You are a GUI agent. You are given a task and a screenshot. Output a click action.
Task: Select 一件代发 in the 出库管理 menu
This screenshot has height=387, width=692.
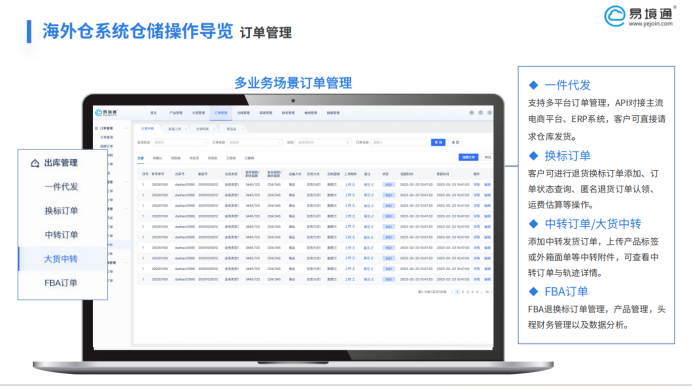61,187
